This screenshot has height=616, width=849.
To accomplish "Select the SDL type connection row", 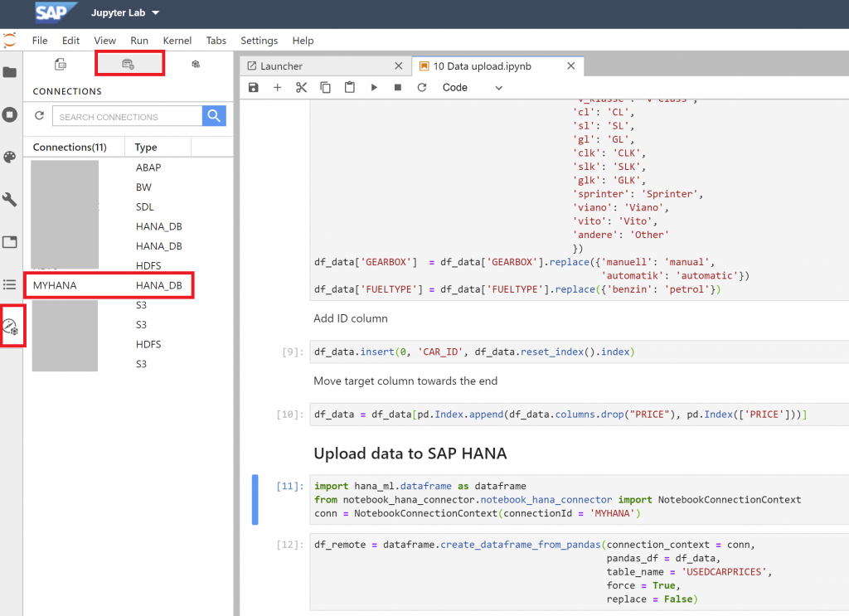I will pos(129,206).
